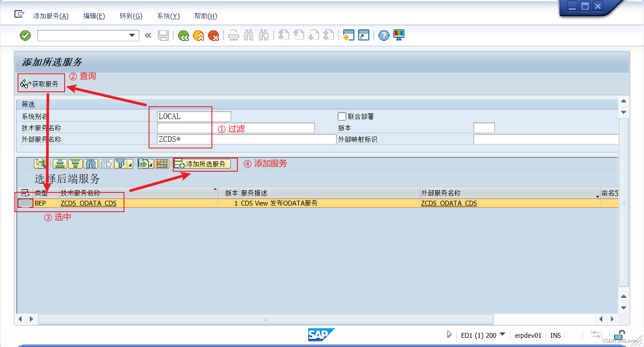Click the grid toolbar Find binoculars icon

[91, 164]
